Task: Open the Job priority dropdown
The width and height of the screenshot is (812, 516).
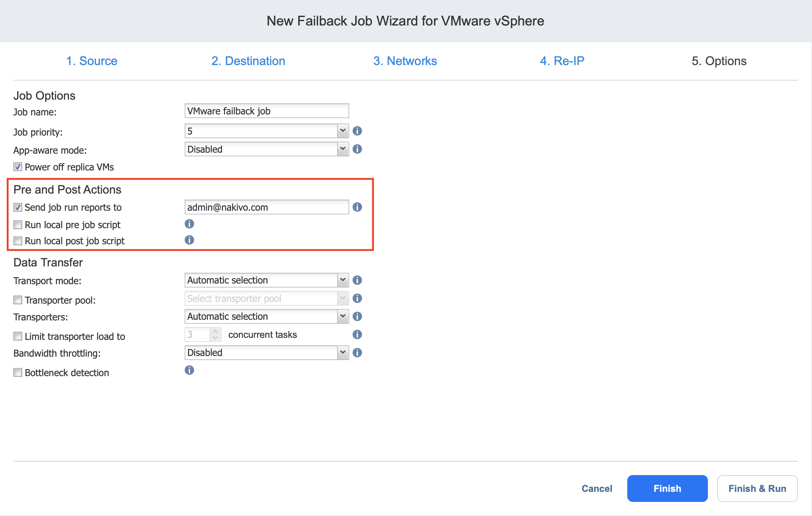Action: 267,131
